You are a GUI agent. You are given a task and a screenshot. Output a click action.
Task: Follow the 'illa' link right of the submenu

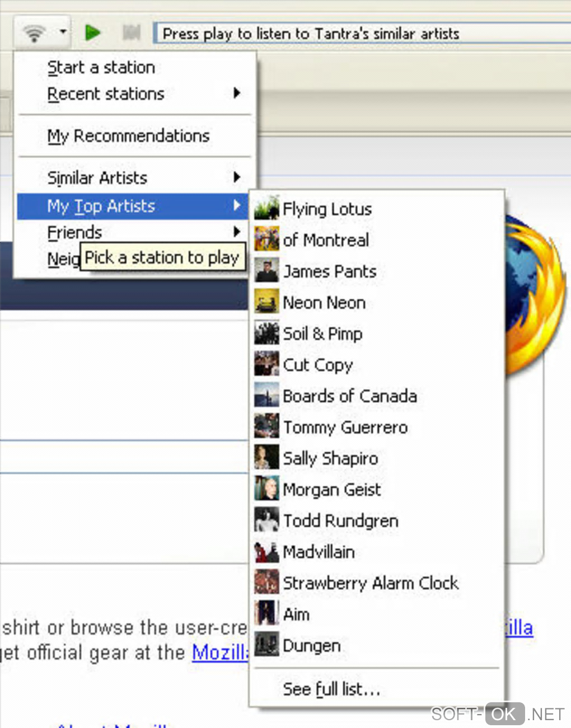point(519,627)
